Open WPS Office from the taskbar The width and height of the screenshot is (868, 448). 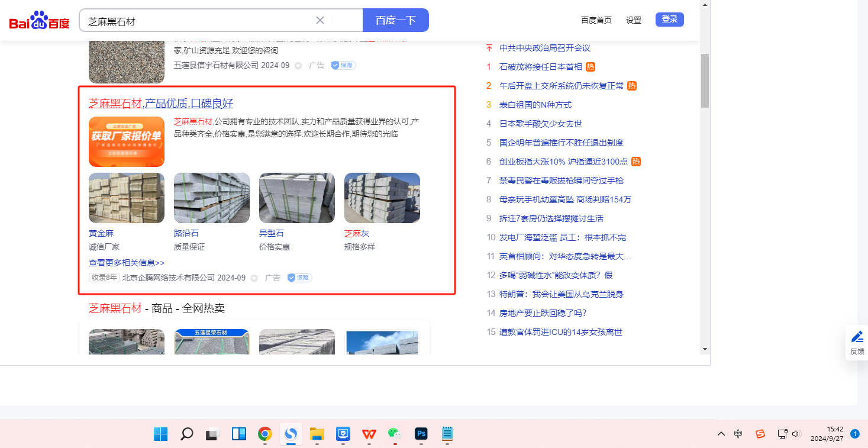(x=369, y=434)
